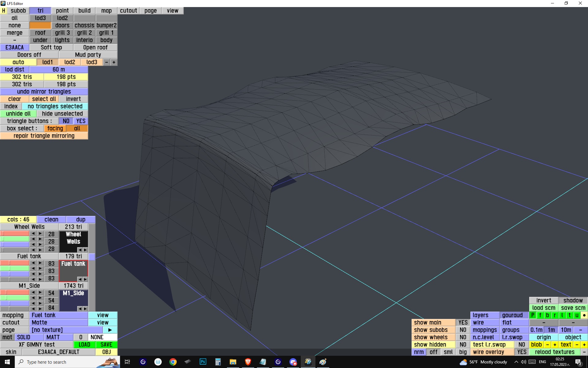This screenshot has height=368, width=588.
Task: Click the H hide button in the top-left corner
Action: [x=3, y=10]
